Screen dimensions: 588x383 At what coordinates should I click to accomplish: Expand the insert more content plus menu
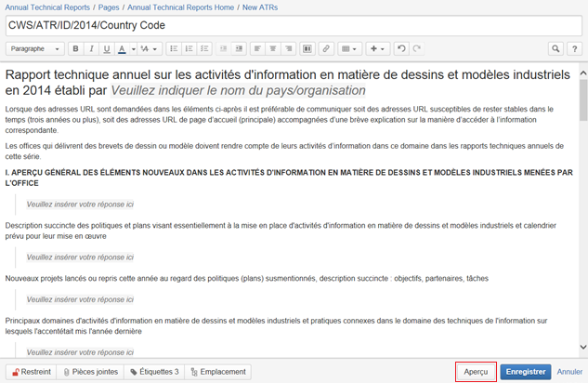coord(378,48)
